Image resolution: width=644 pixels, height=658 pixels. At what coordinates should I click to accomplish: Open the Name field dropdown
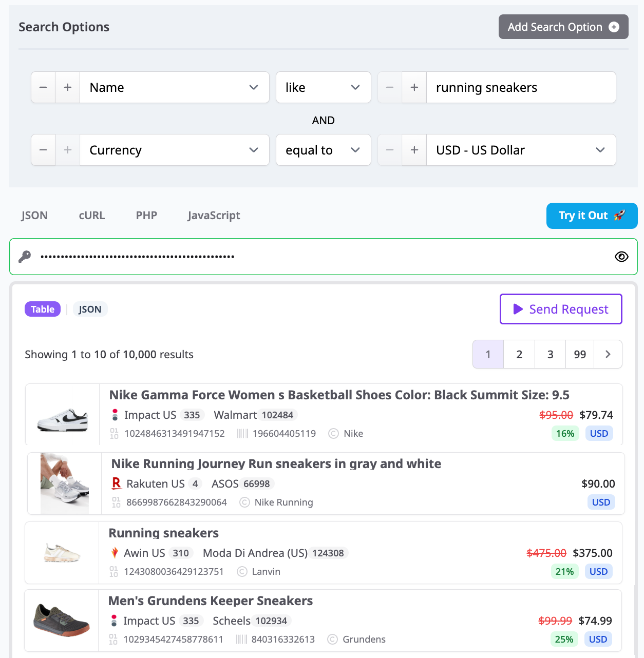tap(175, 87)
